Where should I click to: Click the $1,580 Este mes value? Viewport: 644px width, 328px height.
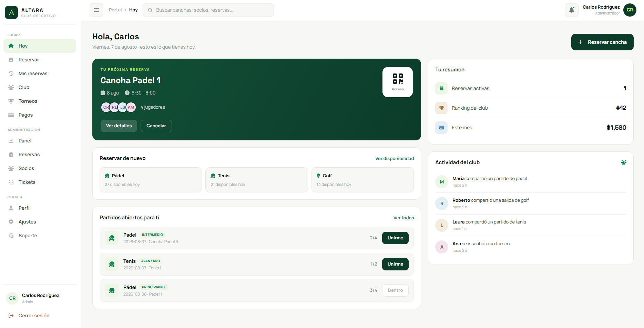pyautogui.click(x=616, y=128)
